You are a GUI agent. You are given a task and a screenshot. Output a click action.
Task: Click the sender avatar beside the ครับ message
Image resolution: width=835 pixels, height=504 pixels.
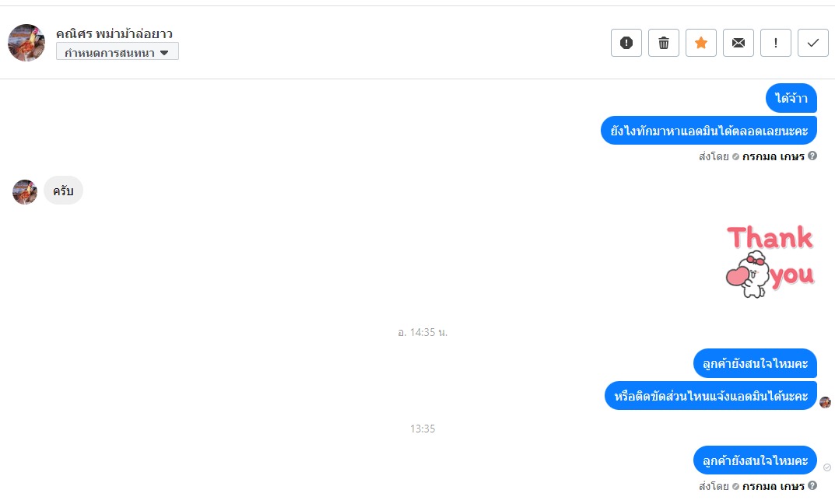(24, 191)
